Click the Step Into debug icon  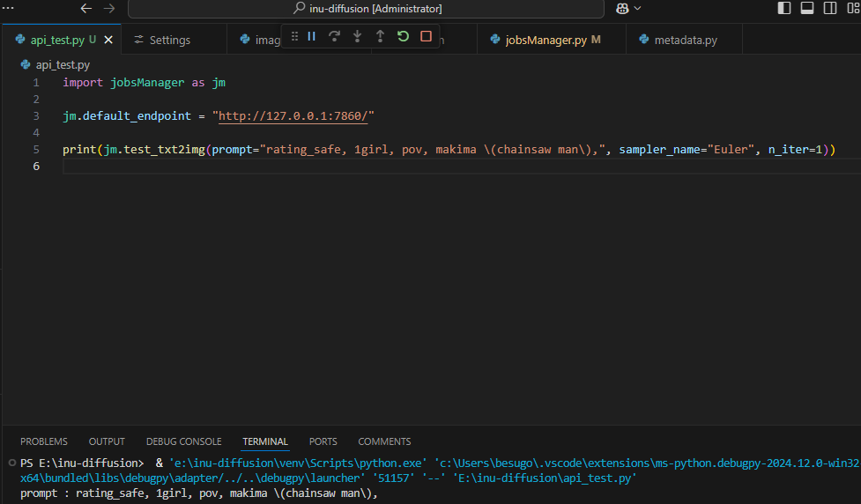[x=357, y=36]
